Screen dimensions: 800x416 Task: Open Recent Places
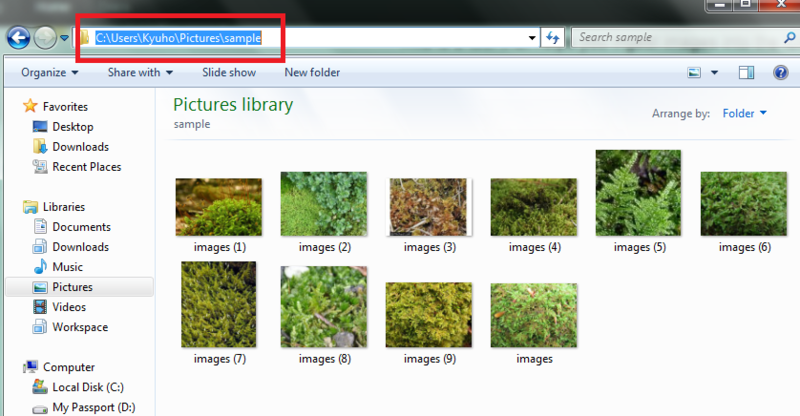click(87, 167)
